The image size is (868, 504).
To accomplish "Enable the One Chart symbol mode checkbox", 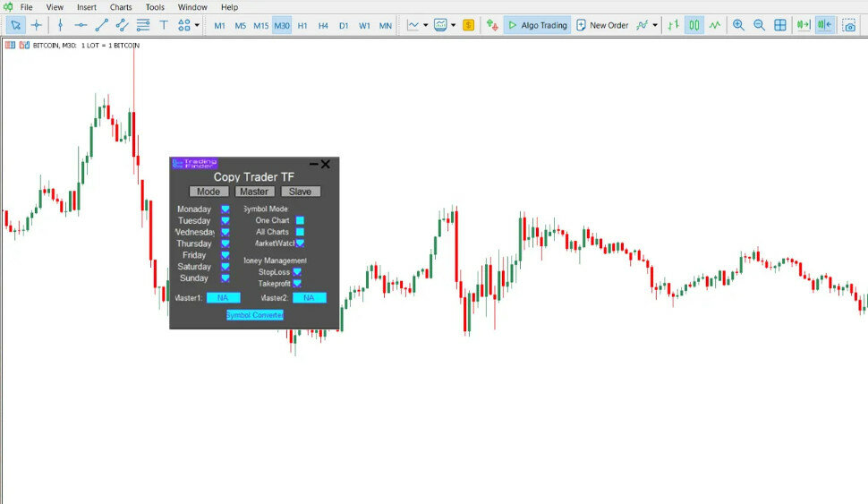I will point(301,220).
